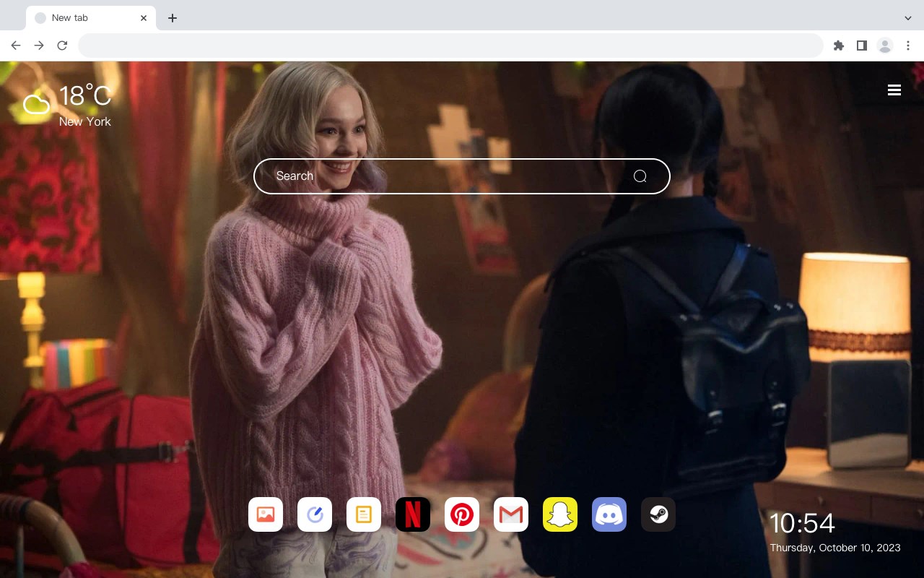Screen dimensions: 924x578
Task: Open the Gmail shortcut
Action: [511, 514]
